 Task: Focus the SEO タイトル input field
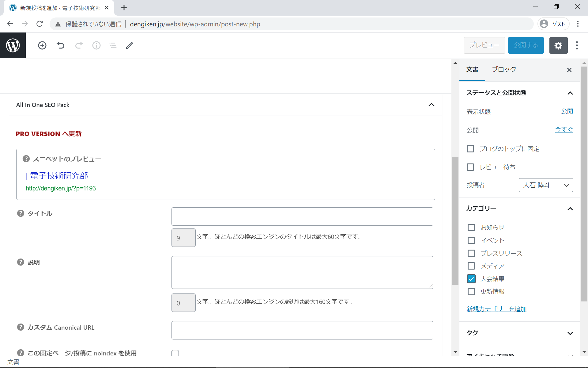(302, 217)
